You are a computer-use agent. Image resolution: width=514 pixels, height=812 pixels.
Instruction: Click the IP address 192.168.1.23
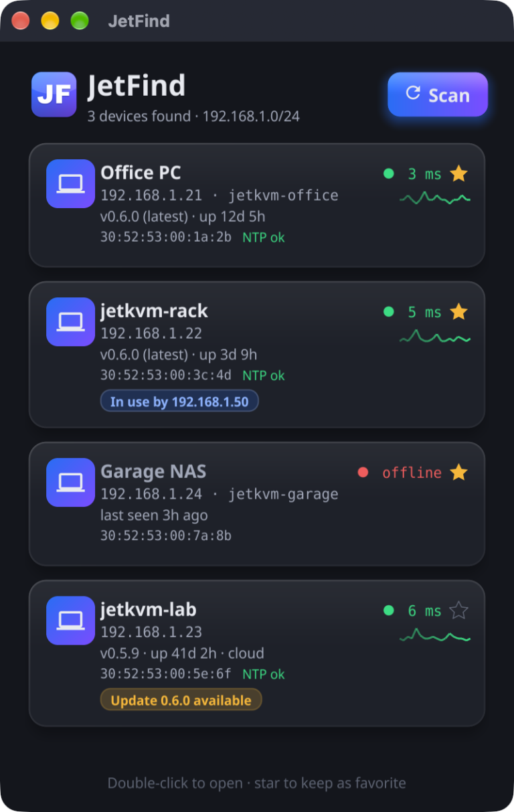tap(151, 632)
